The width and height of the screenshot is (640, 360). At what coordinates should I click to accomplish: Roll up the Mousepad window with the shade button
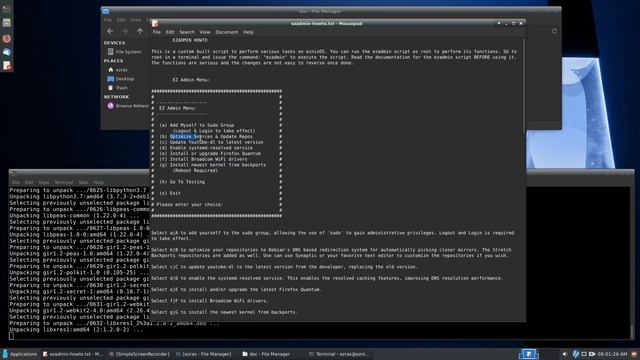[x=499, y=24]
